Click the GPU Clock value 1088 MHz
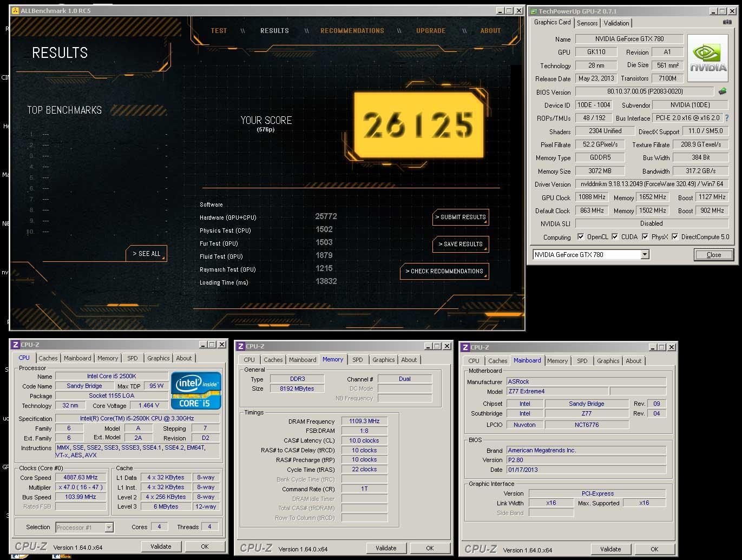The image size is (742, 560). point(592,197)
